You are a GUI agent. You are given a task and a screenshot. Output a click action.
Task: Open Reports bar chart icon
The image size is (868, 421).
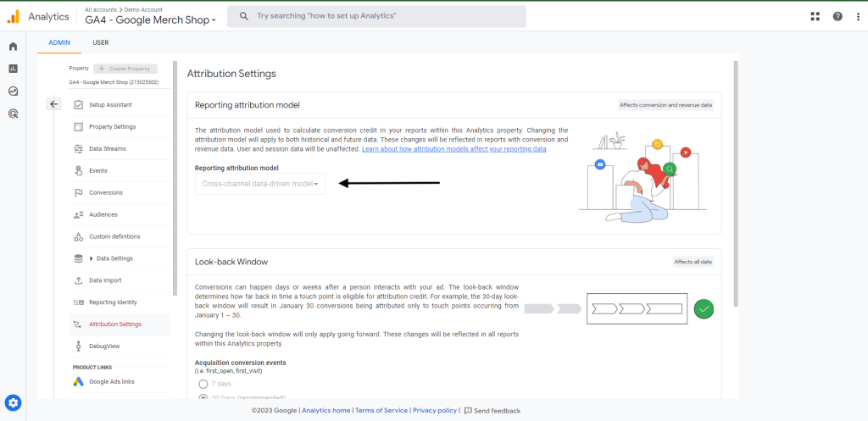pos(14,69)
